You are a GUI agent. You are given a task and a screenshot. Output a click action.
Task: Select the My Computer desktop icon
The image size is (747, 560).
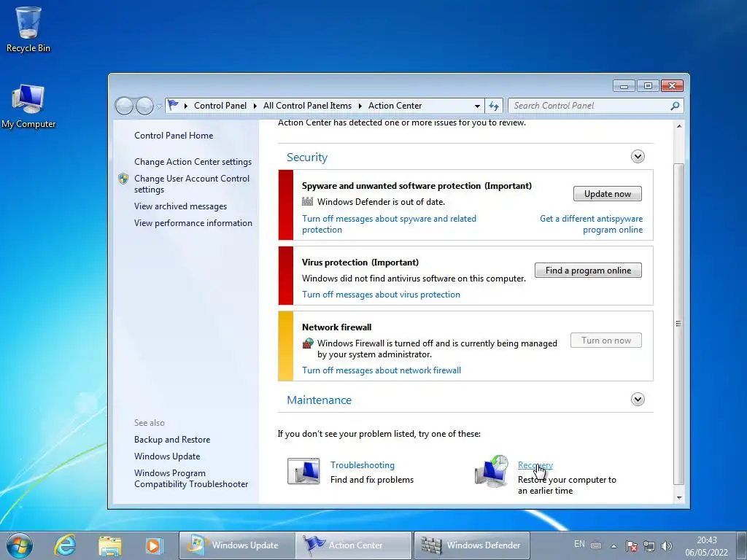[x=28, y=106]
